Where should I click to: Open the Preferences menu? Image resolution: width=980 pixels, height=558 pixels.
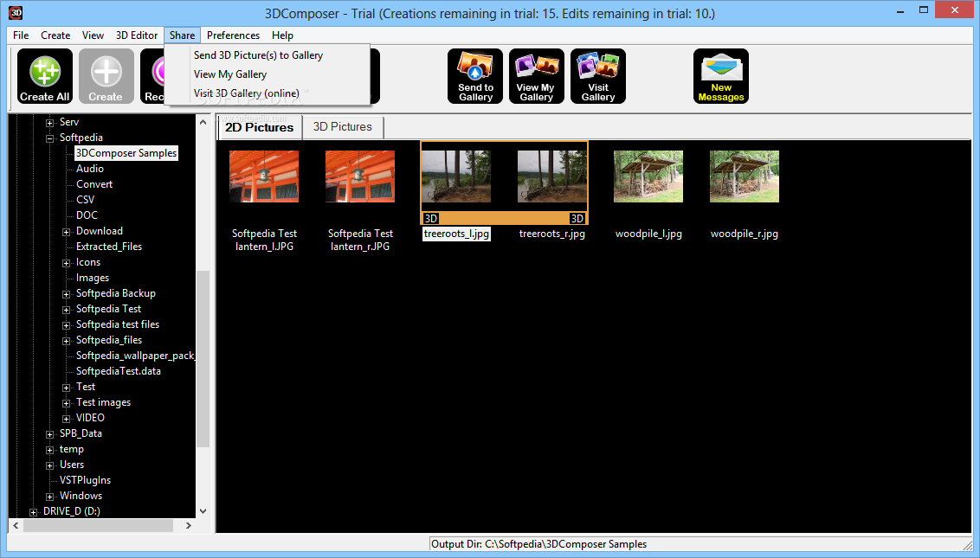(233, 35)
